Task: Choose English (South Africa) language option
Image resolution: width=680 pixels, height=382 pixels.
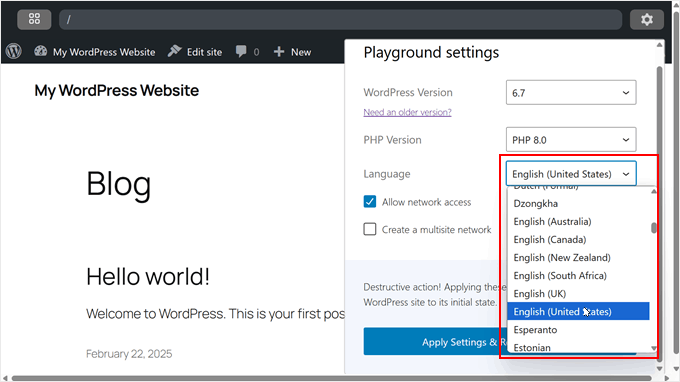Action: coord(579,275)
